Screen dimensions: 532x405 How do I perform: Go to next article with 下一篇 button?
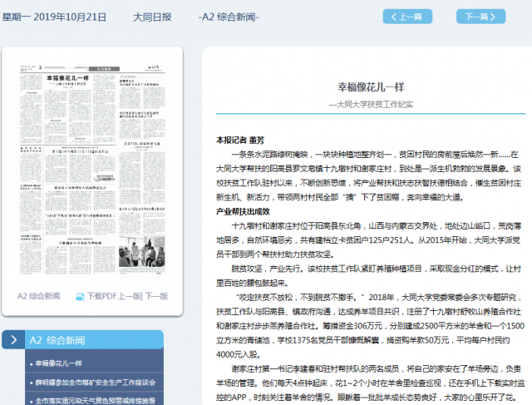480,17
